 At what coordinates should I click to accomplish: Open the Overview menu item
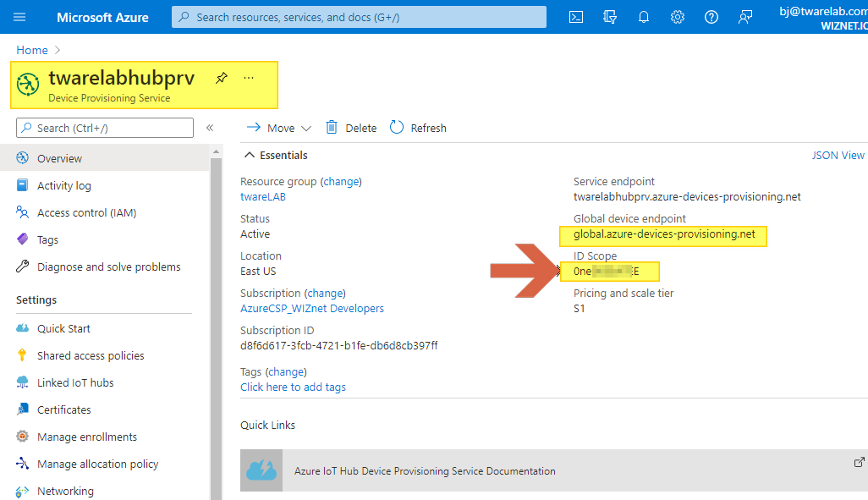click(x=105, y=158)
